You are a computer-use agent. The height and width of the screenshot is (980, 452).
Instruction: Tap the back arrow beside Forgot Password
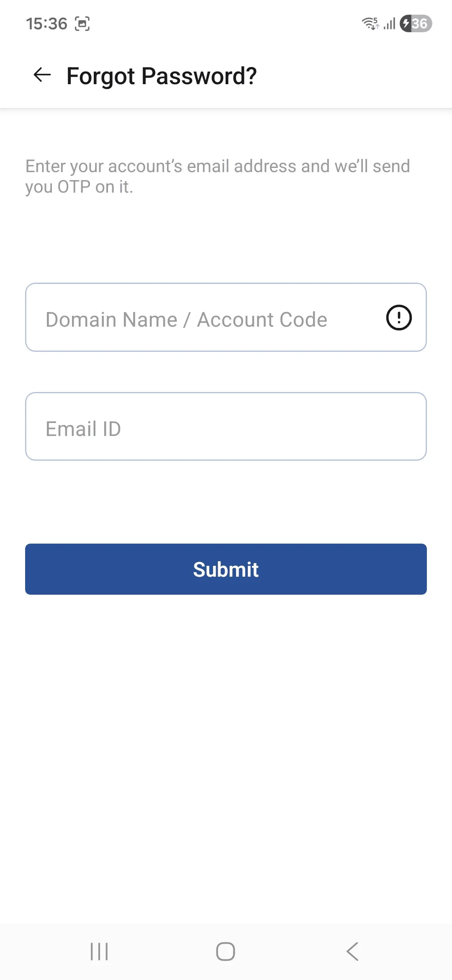coord(42,75)
